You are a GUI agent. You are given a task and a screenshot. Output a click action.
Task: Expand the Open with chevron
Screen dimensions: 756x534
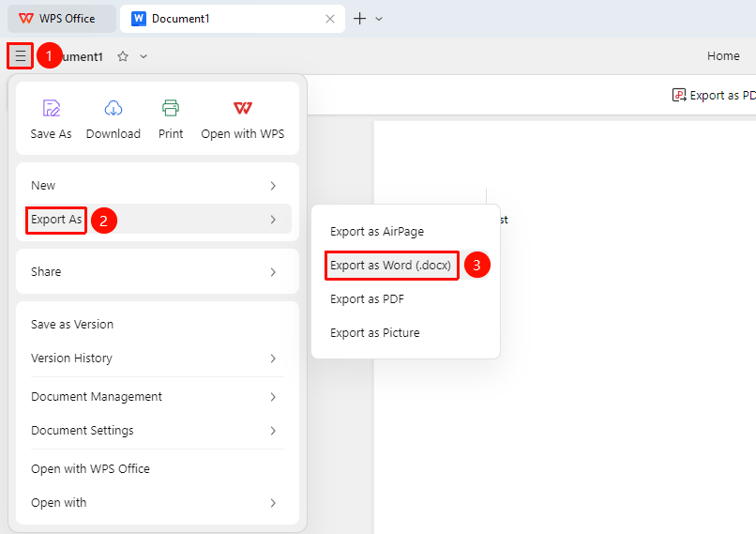click(273, 503)
